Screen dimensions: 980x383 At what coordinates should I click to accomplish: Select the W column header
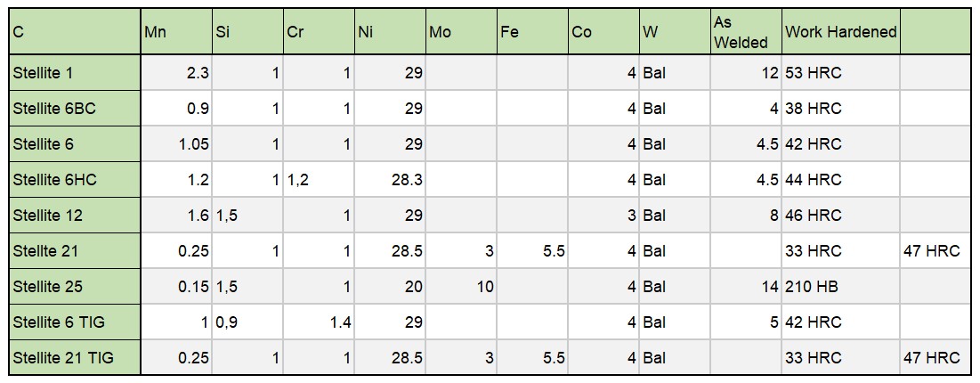tap(675, 32)
